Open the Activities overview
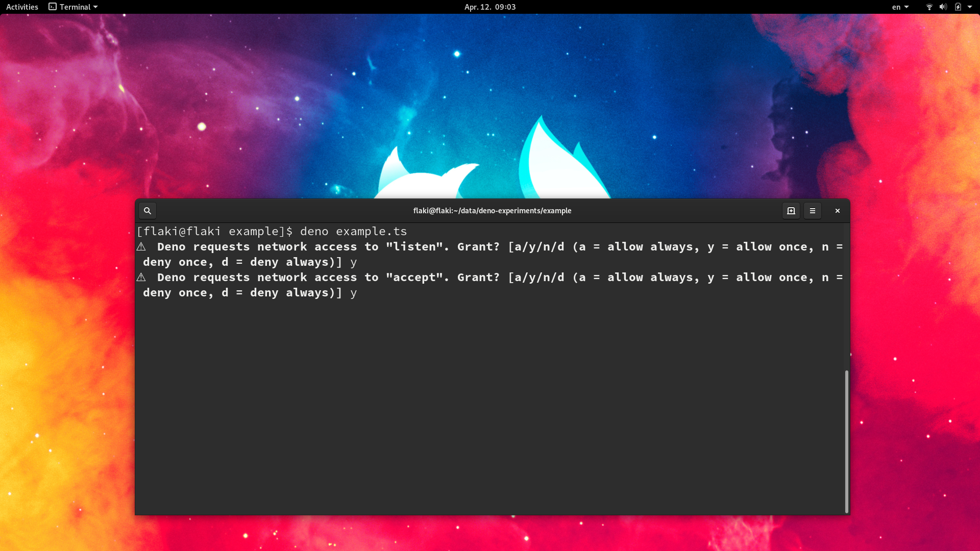The width and height of the screenshot is (980, 551). point(22,7)
